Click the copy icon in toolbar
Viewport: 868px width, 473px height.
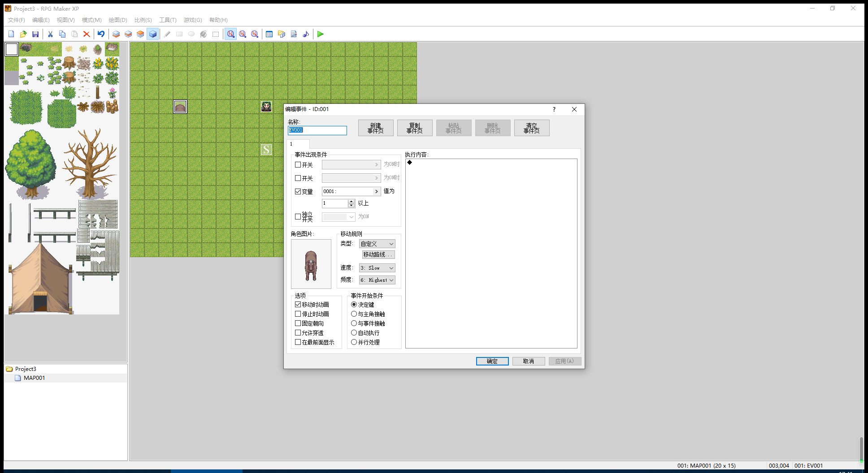pyautogui.click(x=62, y=34)
